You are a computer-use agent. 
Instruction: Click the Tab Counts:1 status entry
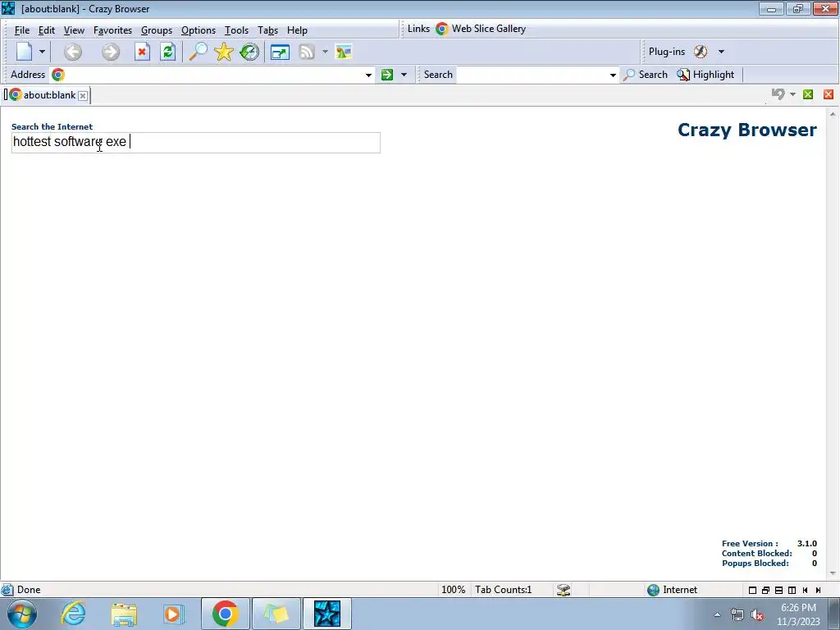coord(503,590)
